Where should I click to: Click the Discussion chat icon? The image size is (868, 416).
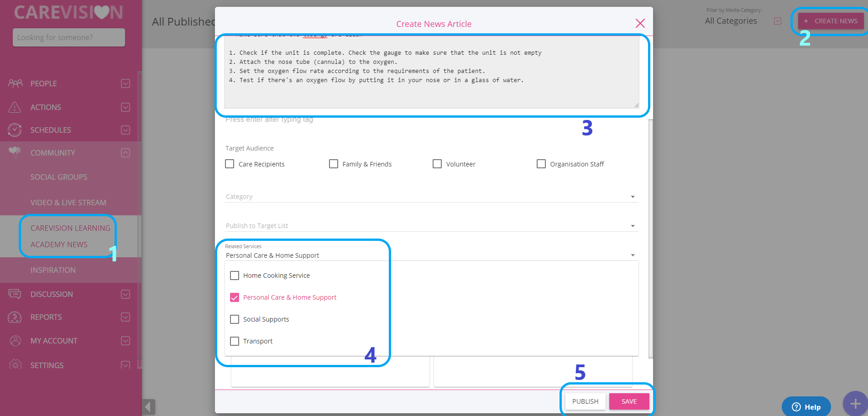tap(15, 294)
